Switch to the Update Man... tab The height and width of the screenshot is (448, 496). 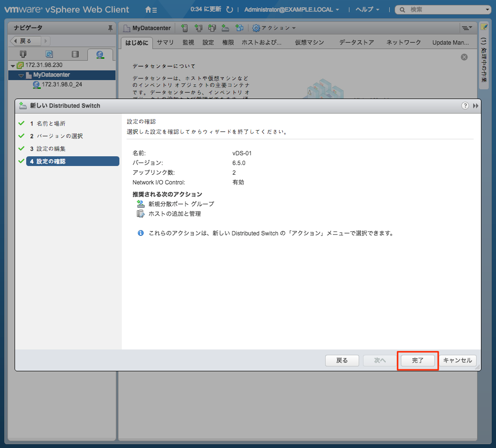tap(450, 43)
